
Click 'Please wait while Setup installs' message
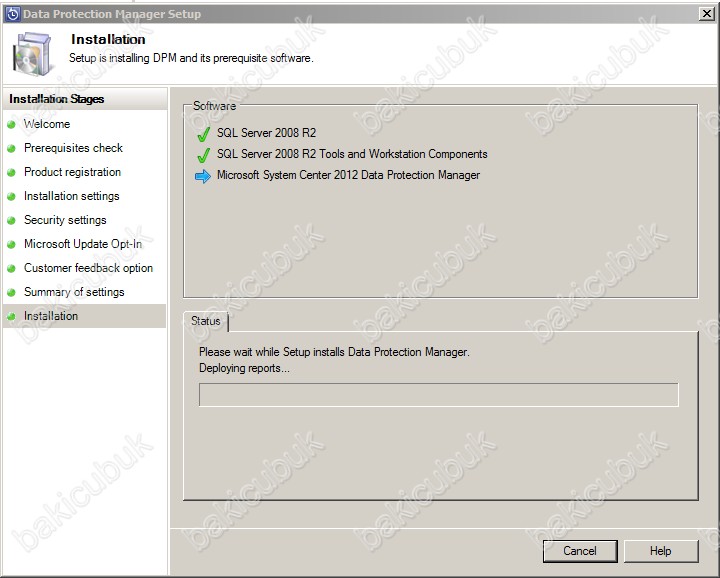coord(334,352)
